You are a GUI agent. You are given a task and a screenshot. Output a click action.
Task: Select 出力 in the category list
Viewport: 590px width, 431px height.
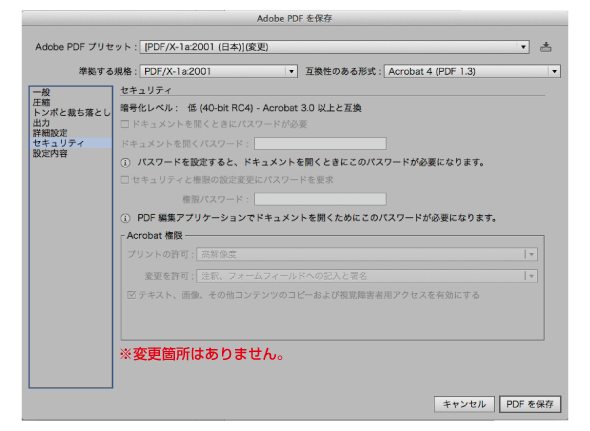[x=71, y=123]
